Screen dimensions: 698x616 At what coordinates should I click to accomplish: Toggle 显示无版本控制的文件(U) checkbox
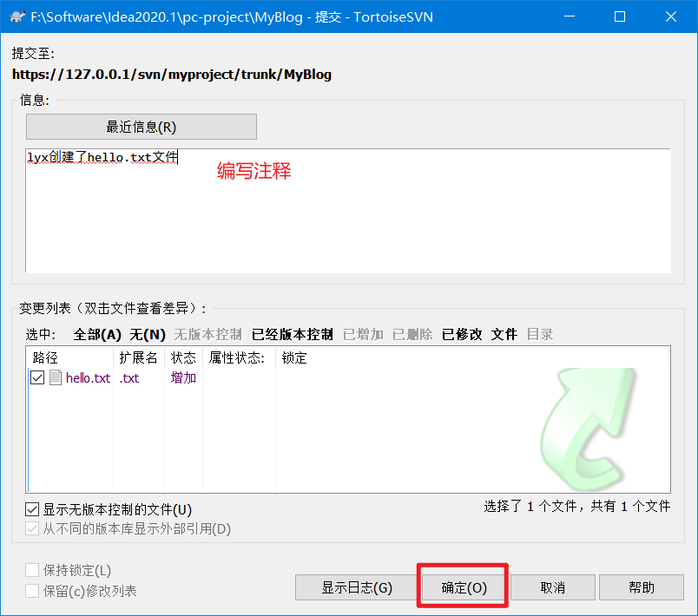point(32,509)
